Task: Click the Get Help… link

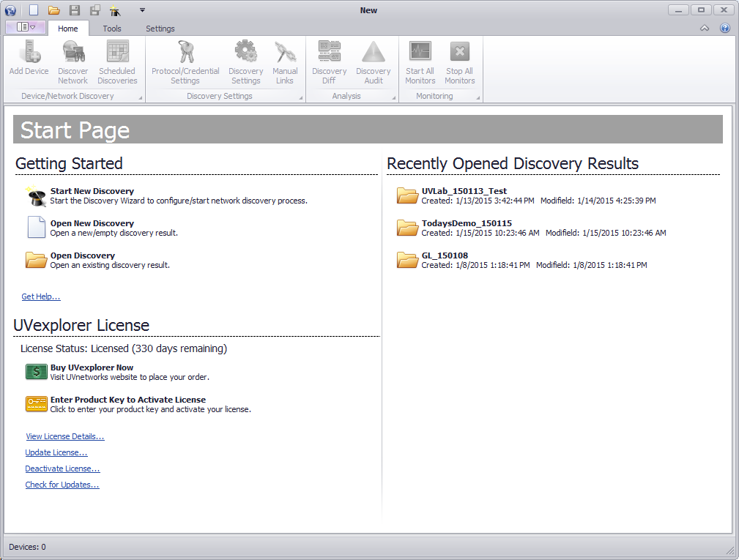Action: click(41, 296)
